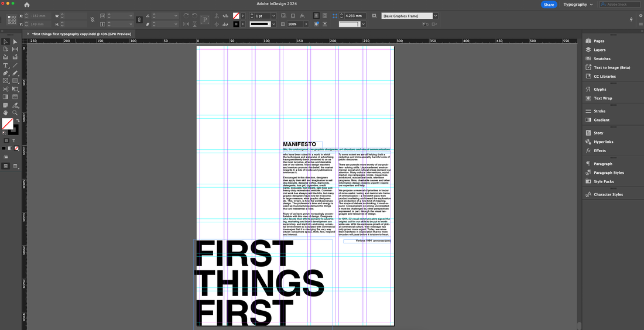Screen dimensions: 644x330
Task: Toggle constrain width and height proportions
Action: point(92,20)
